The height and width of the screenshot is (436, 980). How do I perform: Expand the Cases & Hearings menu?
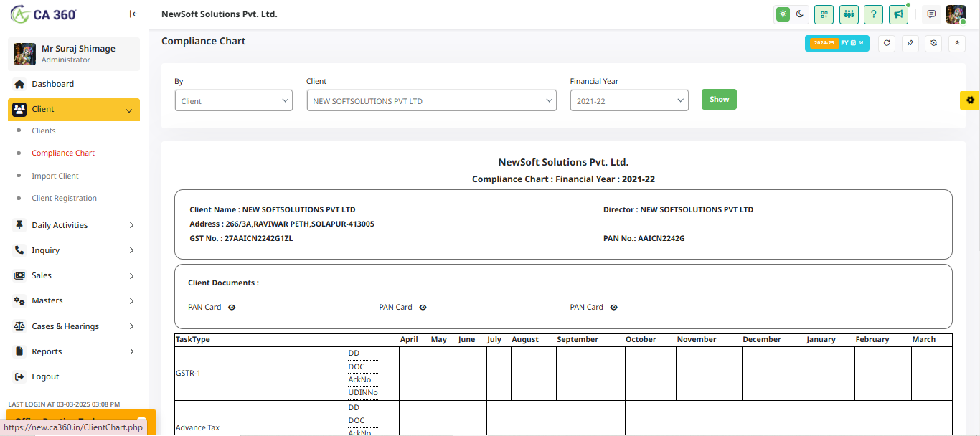tap(74, 326)
